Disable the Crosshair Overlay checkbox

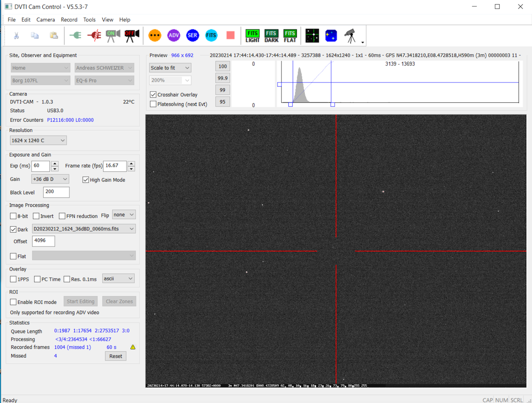point(153,95)
